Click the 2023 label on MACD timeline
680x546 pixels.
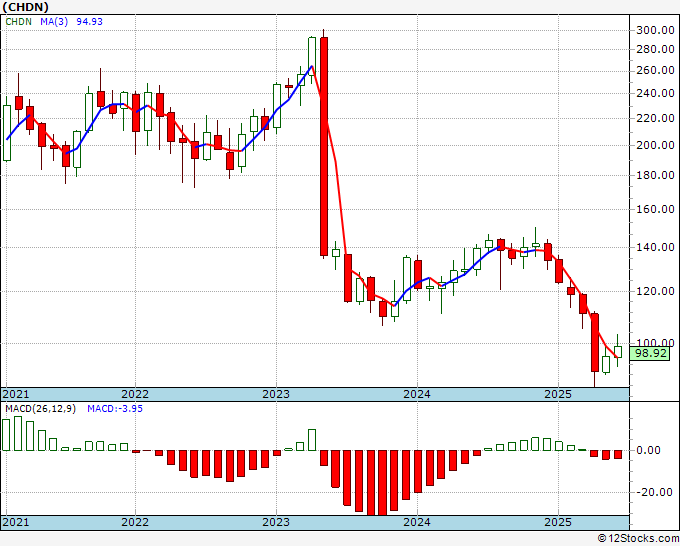point(276,522)
